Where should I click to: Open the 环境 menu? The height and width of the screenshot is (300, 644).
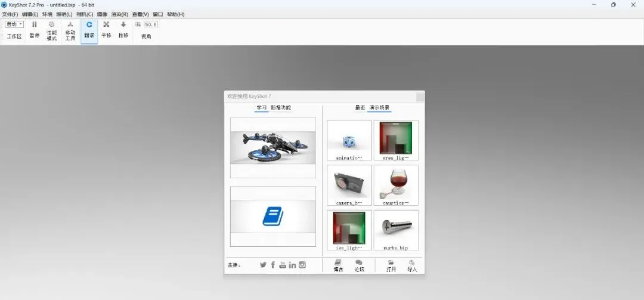[x=47, y=14]
